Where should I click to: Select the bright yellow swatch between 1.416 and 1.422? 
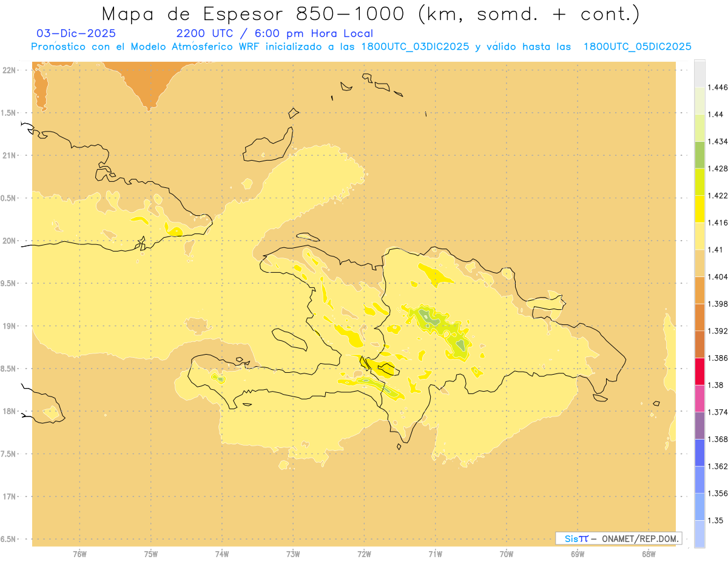[699, 209]
